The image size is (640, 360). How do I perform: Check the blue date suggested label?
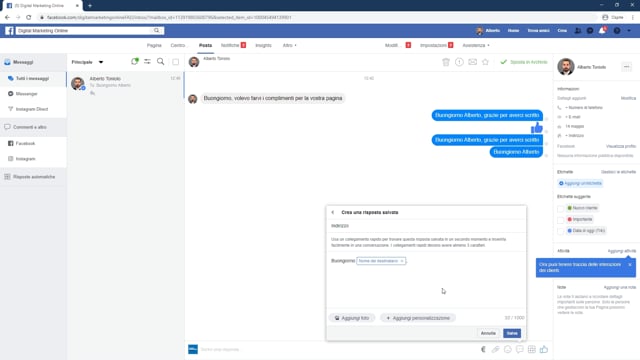coord(560,231)
